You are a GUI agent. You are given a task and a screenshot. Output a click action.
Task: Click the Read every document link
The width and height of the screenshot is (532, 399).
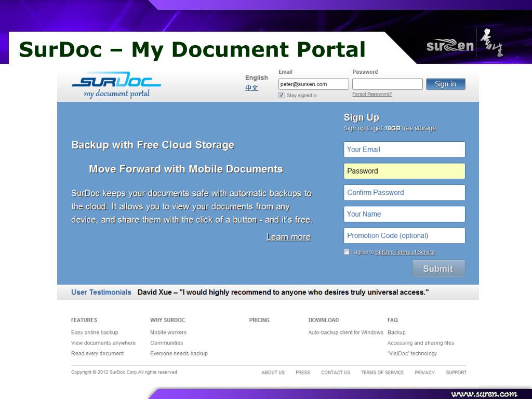97,353
